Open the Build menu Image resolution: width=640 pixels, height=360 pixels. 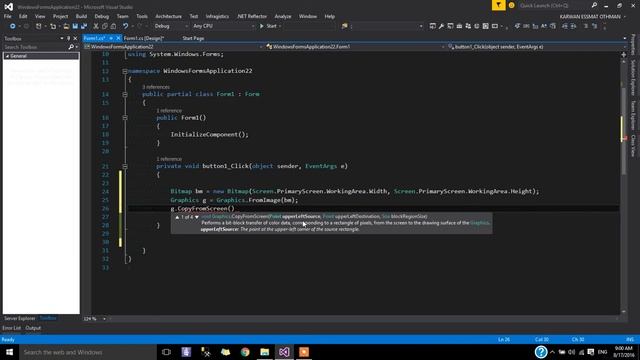pyautogui.click(x=81, y=16)
